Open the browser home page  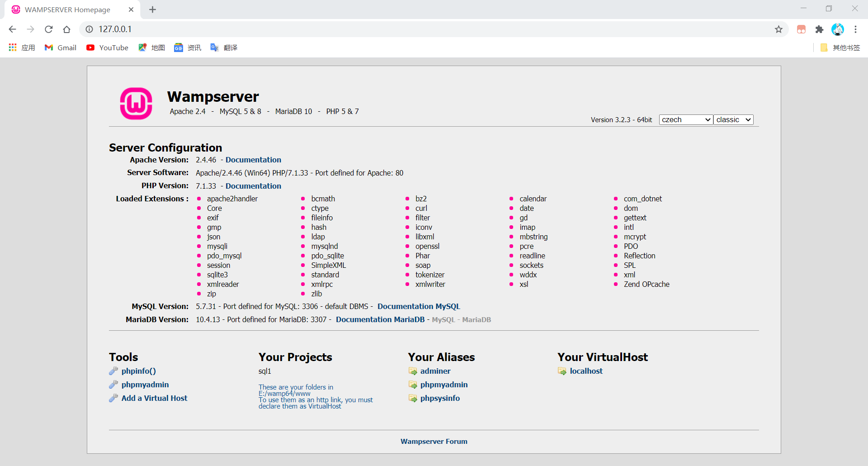[67, 29]
